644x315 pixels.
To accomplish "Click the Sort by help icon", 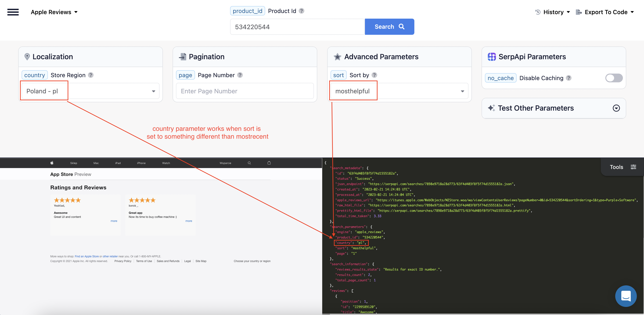I will coord(374,75).
